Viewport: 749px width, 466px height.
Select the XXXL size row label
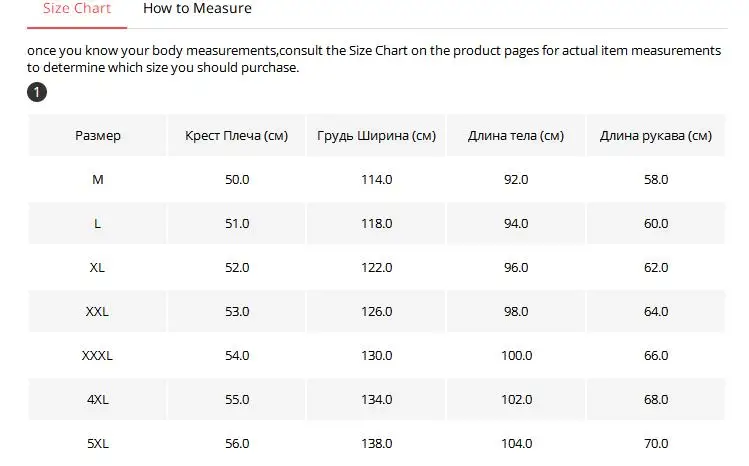(97, 355)
